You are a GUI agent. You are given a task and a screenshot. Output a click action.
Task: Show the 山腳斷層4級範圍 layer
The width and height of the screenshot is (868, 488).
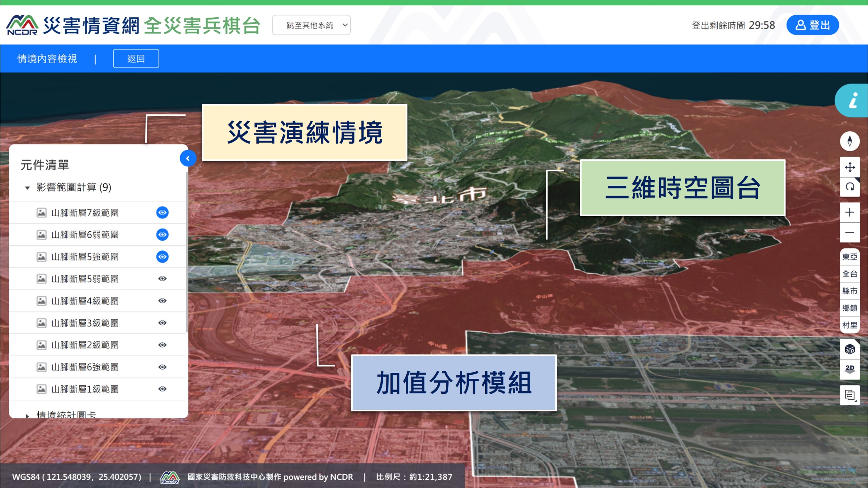[162, 301]
